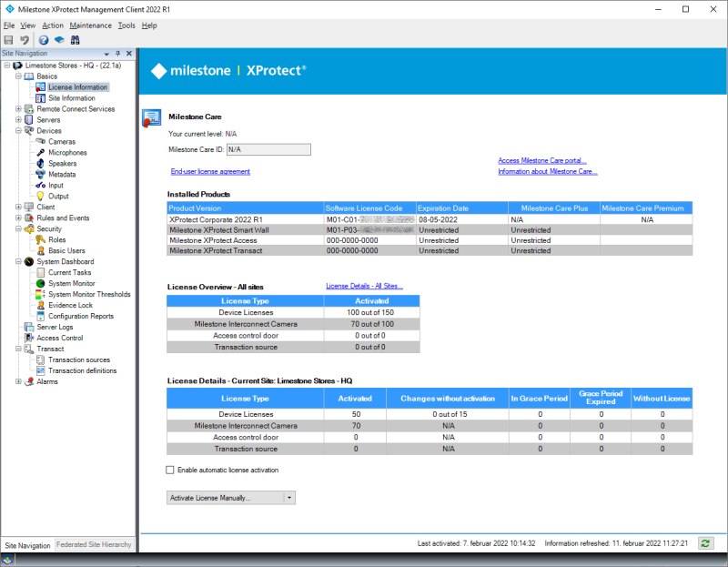728x567 pixels.
Task: Click the Milestone Care ID field
Action: [268, 149]
